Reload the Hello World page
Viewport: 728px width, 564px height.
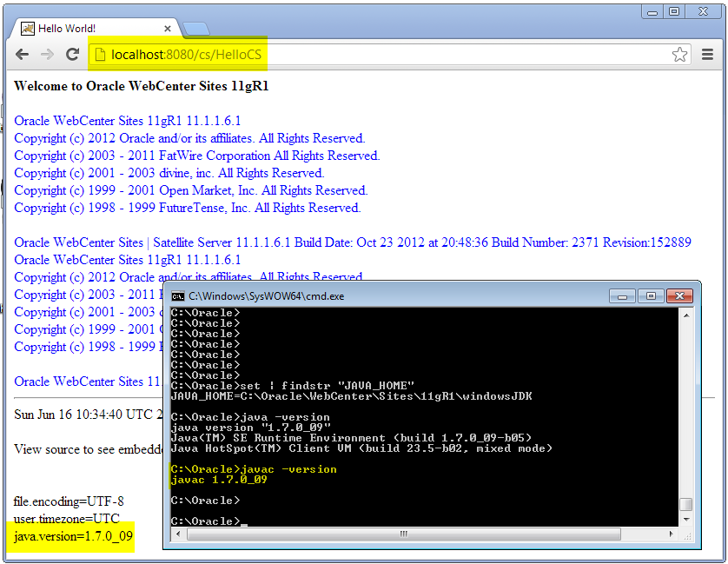[72, 55]
